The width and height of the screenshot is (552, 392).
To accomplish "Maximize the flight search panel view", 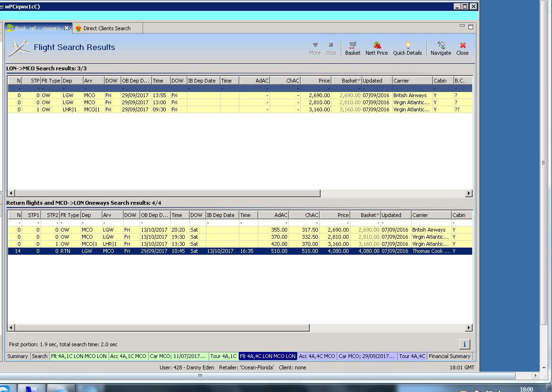I will (x=470, y=27).
